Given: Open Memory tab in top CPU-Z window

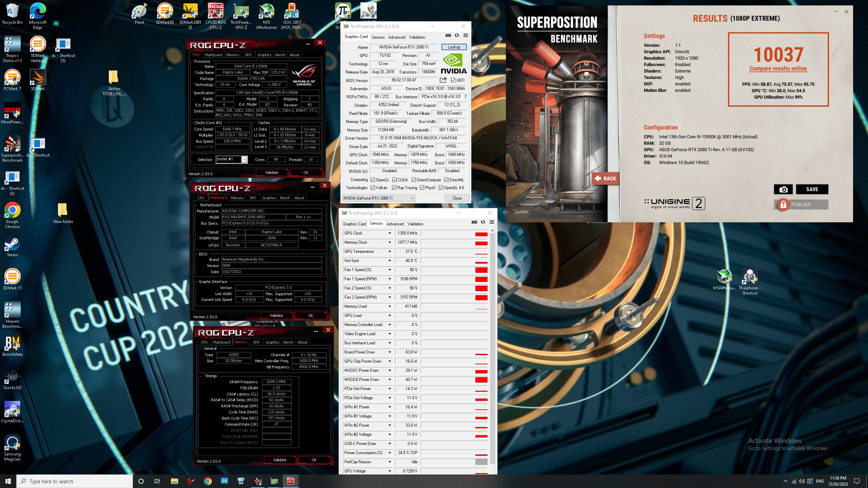Looking at the screenshot, I should pyautogui.click(x=233, y=55).
